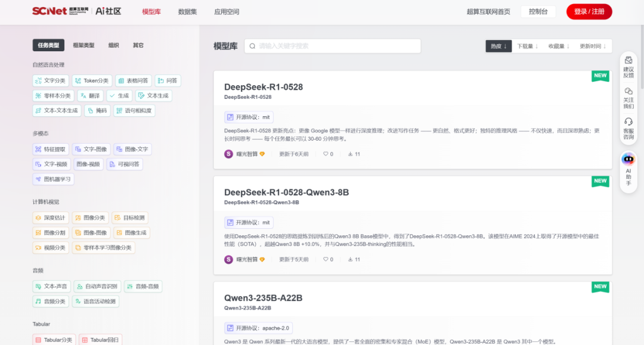
Task: Click 曙光智算 avatar under DeepSeek-R1-0528
Action: tap(229, 154)
